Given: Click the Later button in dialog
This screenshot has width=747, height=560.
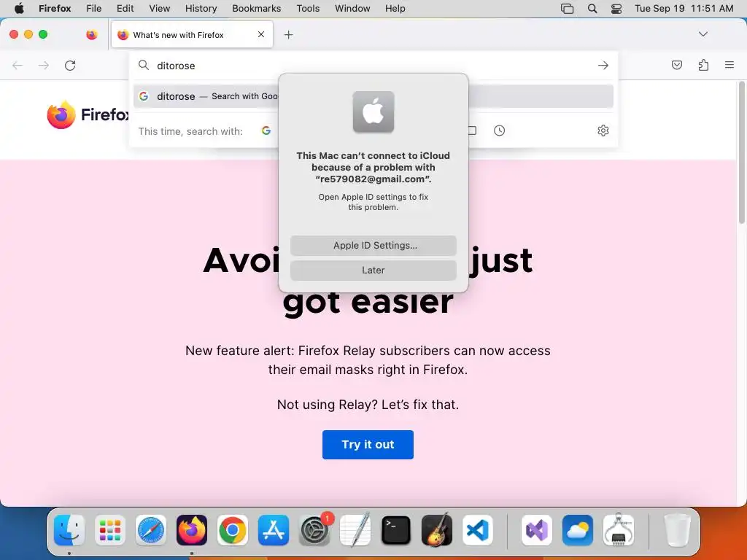Looking at the screenshot, I should coord(373,271).
